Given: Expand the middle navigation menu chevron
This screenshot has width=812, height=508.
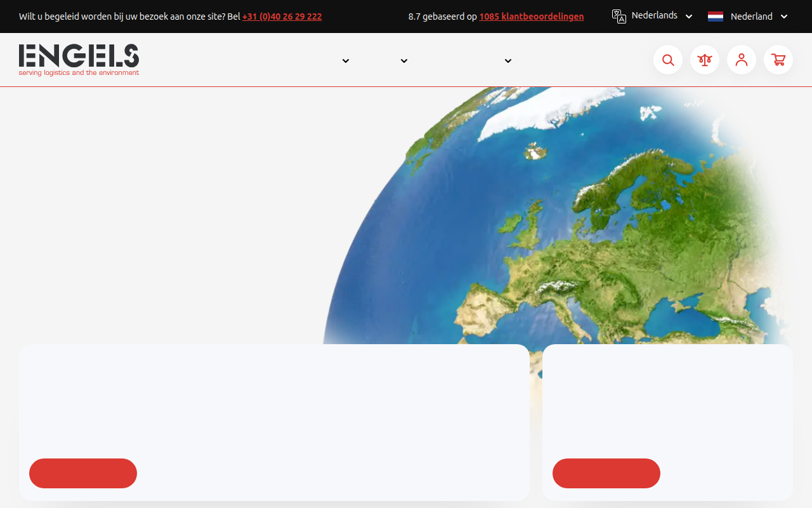Looking at the screenshot, I should click(x=404, y=61).
